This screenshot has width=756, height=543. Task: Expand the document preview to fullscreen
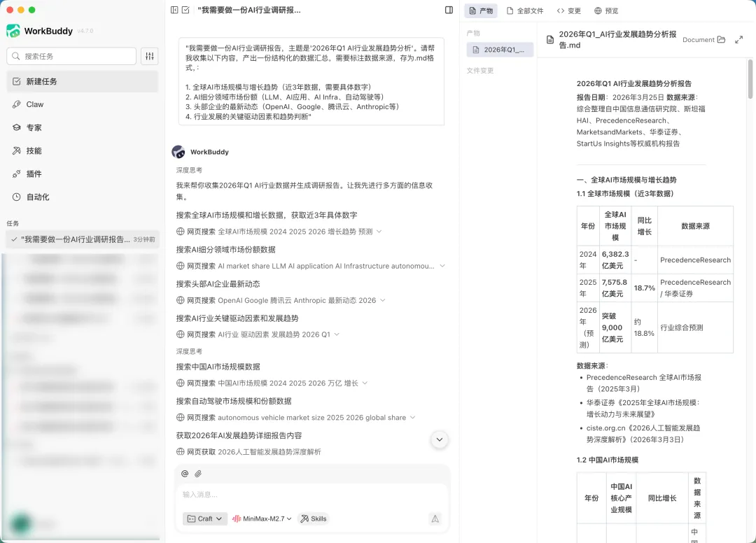click(738, 39)
